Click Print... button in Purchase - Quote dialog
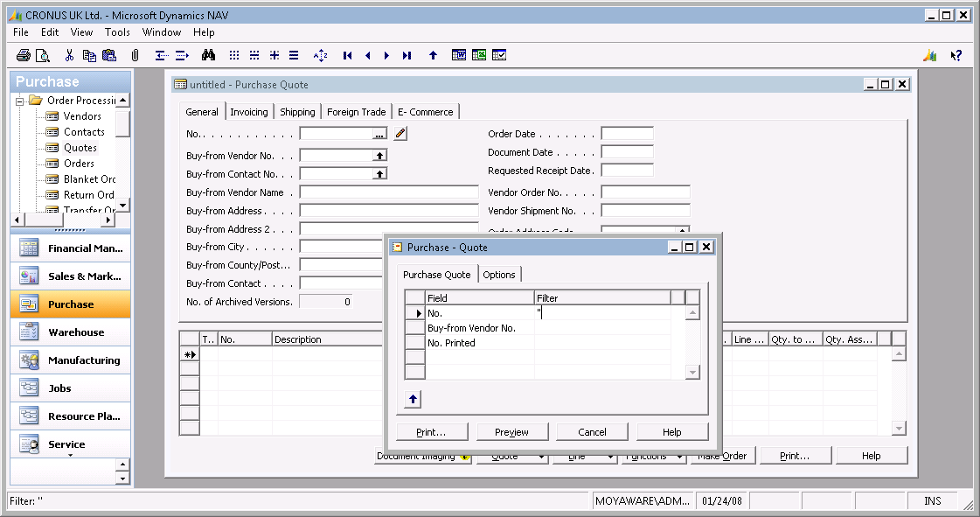 click(432, 432)
